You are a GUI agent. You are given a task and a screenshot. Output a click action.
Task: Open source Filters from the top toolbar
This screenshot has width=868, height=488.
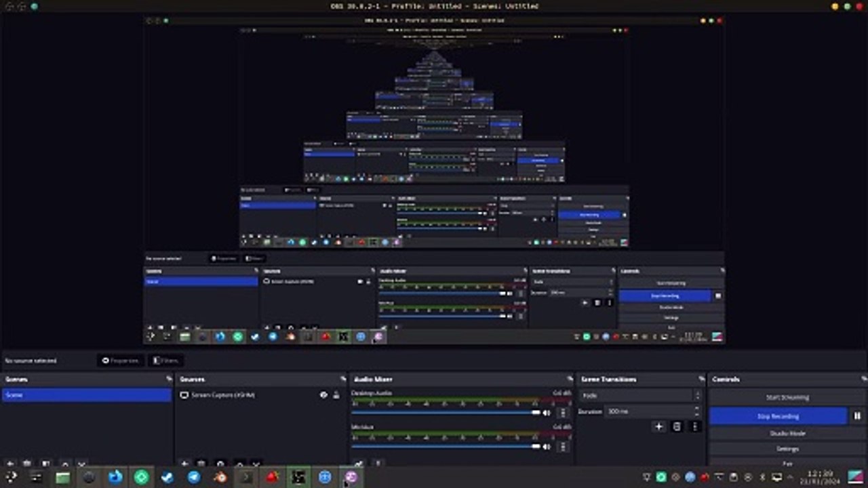166,361
